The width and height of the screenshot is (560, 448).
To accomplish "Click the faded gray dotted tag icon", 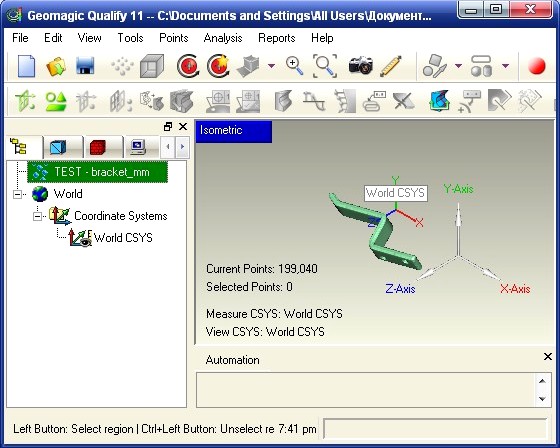I will [x=530, y=101].
